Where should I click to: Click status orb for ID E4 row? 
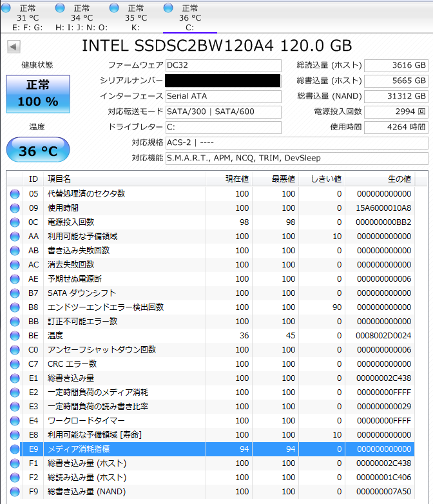pyautogui.click(x=15, y=420)
